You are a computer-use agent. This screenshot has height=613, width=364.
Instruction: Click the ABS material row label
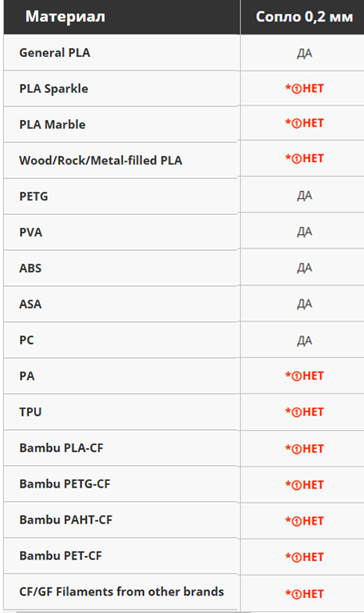(x=30, y=269)
